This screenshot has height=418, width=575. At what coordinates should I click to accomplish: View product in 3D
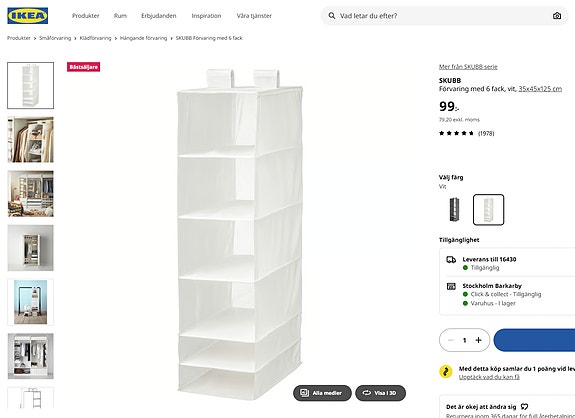(380, 393)
